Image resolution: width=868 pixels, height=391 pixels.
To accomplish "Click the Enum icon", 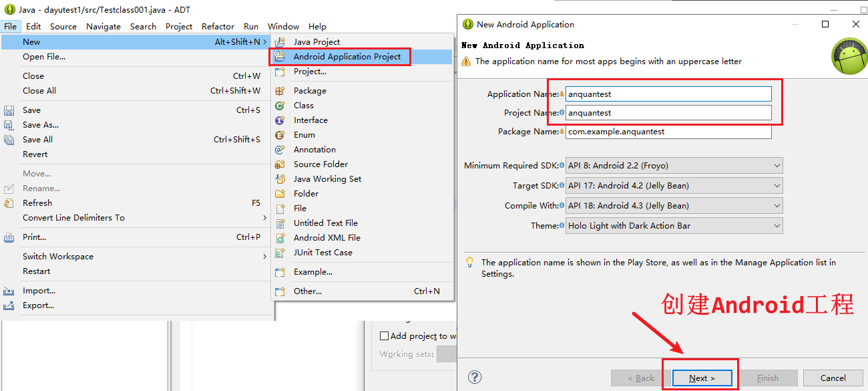I will click(x=280, y=135).
